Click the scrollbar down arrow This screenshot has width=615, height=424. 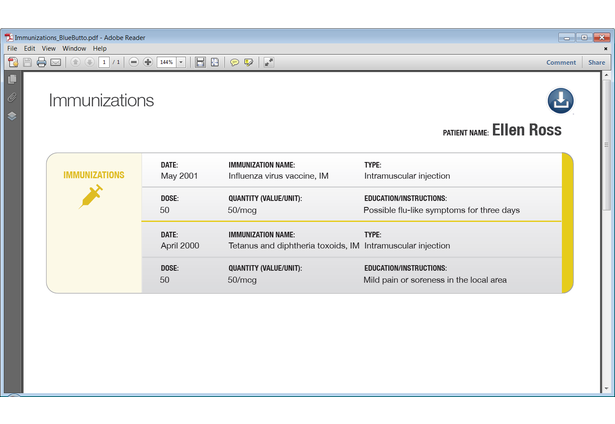606,388
